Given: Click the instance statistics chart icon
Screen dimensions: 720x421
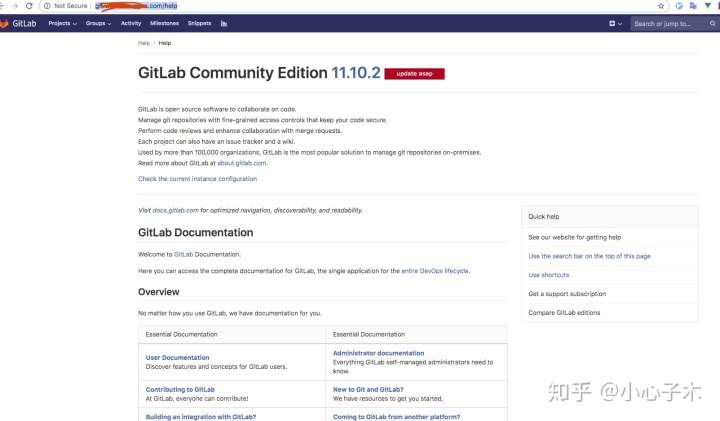Looking at the screenshot, I should (x=224, y=23).
